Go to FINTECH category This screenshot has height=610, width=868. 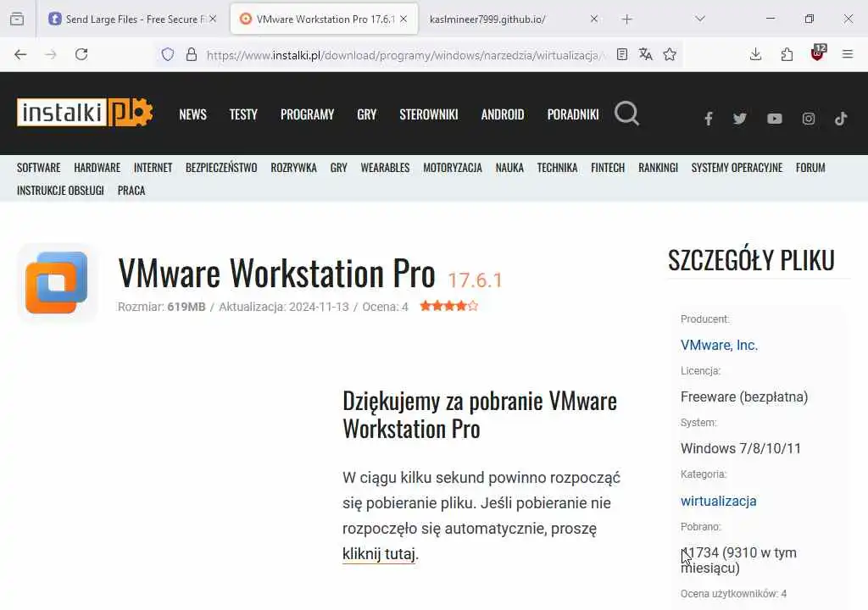pyautogui.click(x=608, y=168)
